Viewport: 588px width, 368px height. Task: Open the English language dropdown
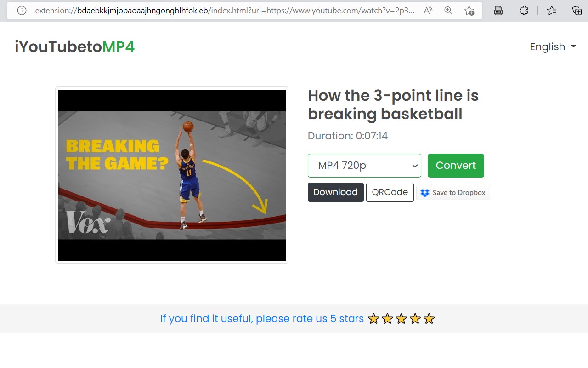[553, 47]
